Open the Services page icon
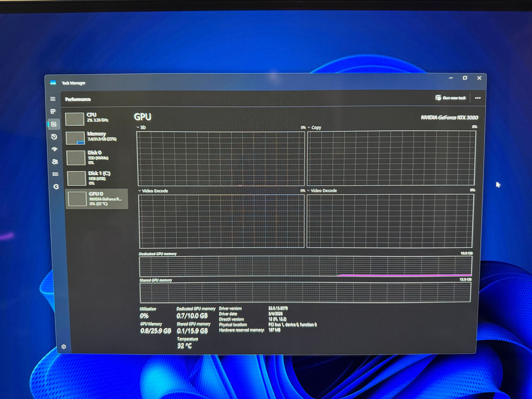Screen dimensions: 532x399 click(x=56, y=187)
